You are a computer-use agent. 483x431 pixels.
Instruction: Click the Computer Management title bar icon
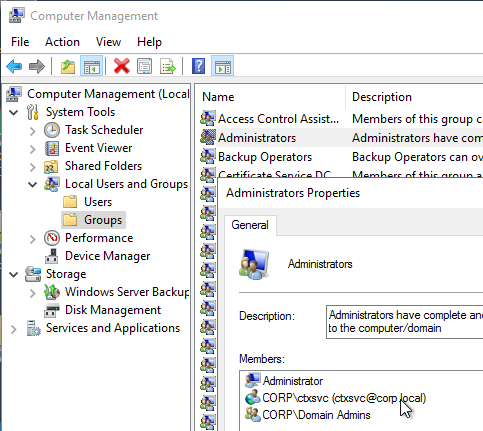tap(17, 16)
